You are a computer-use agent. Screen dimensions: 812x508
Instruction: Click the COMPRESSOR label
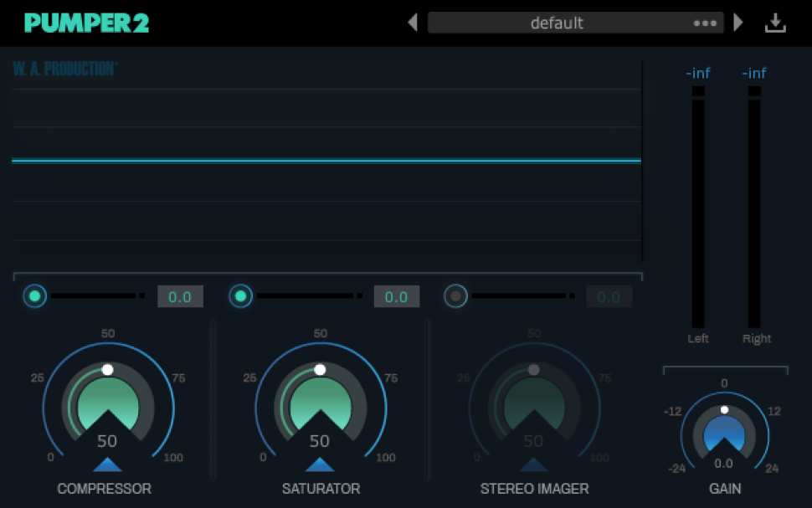point(104,489)
